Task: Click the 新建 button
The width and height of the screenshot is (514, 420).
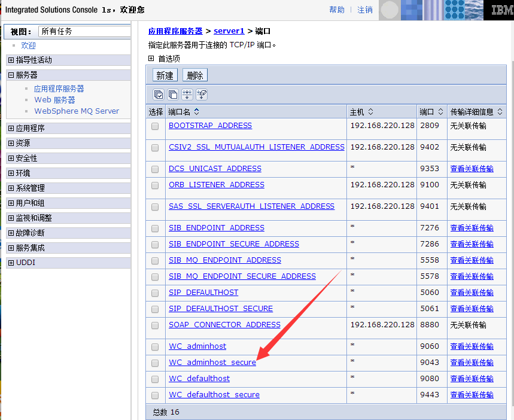Action: (165, 75)
